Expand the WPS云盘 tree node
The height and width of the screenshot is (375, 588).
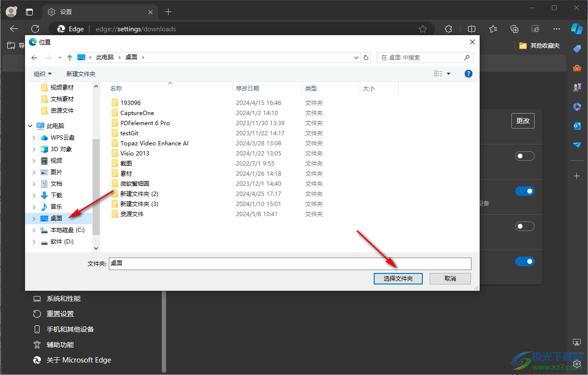[34, 138]
